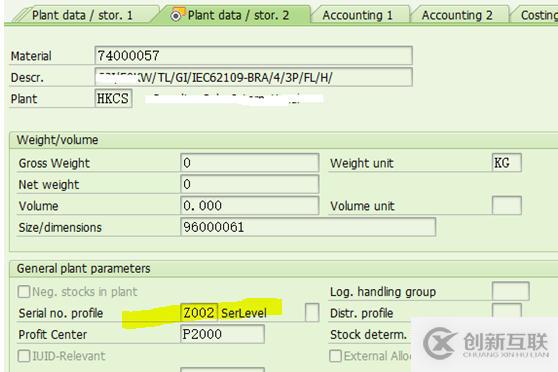
Task: Switch to the Accounting 1 tab
Action: [x=358, y=15]
